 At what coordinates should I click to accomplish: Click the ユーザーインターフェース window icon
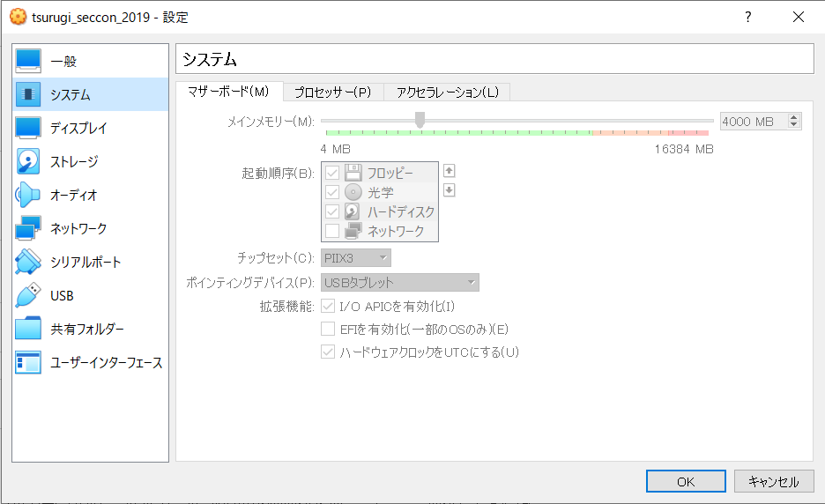pyautogui.click(x=28, y=362)
